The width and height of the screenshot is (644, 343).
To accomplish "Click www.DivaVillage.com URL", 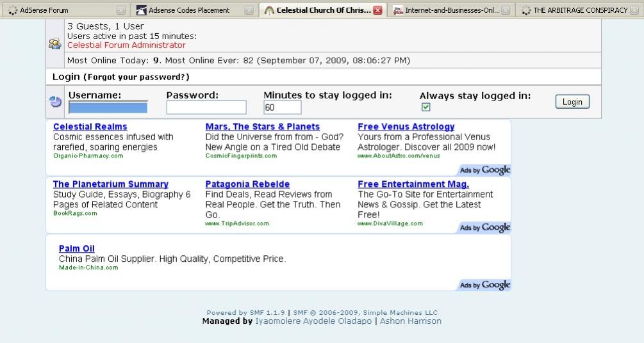I will [x=390, y=223].
